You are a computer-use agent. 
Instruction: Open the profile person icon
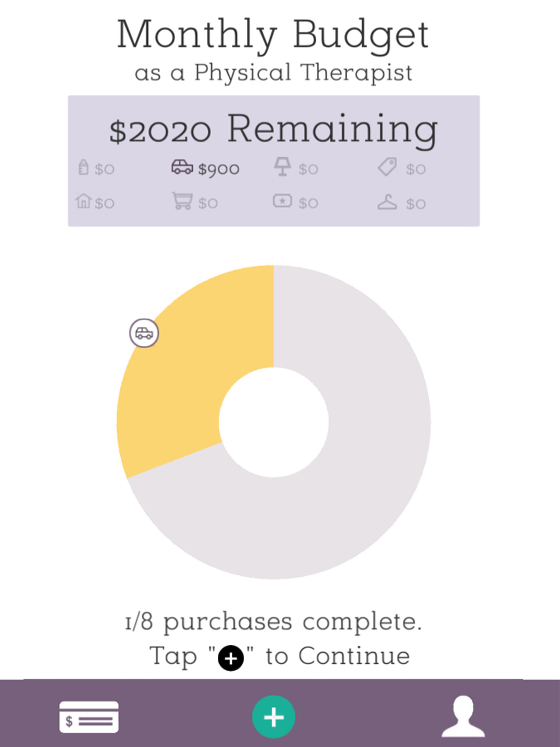[x=463, y=716]
